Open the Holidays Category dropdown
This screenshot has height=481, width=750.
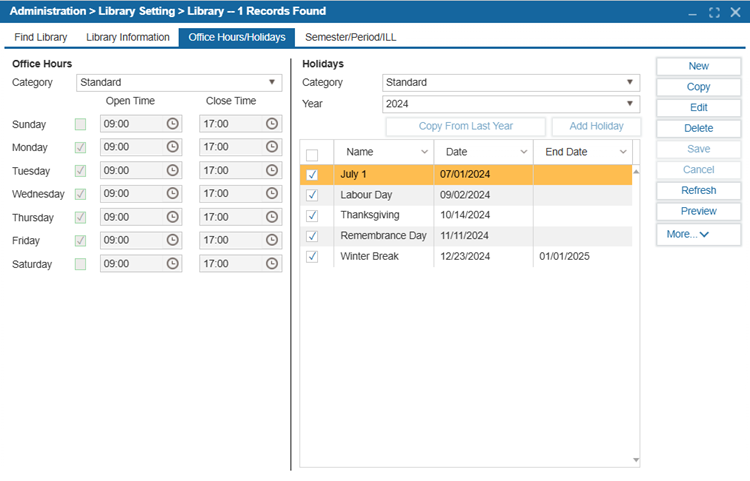511,82
